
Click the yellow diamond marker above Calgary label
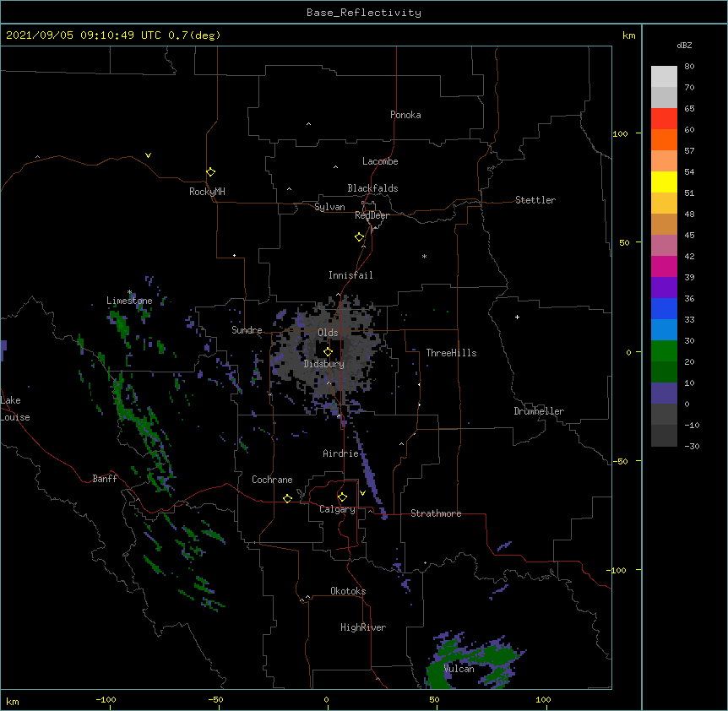pyautogui.click(x=342, y=497)
